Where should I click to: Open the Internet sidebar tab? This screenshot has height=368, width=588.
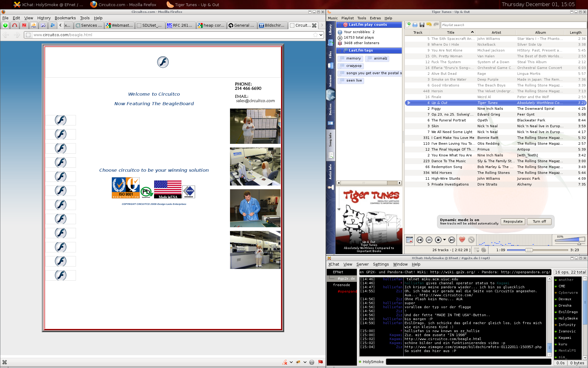[x=331, y=86]
